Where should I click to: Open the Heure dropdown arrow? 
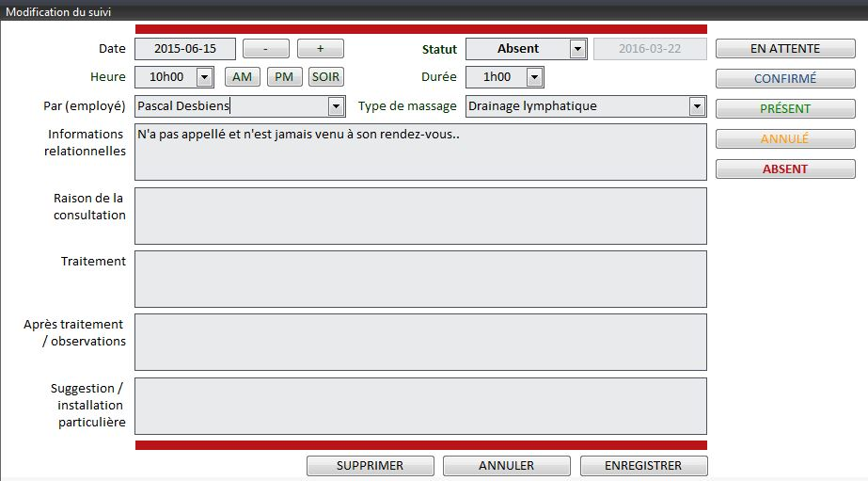click(x=205, y=77)
